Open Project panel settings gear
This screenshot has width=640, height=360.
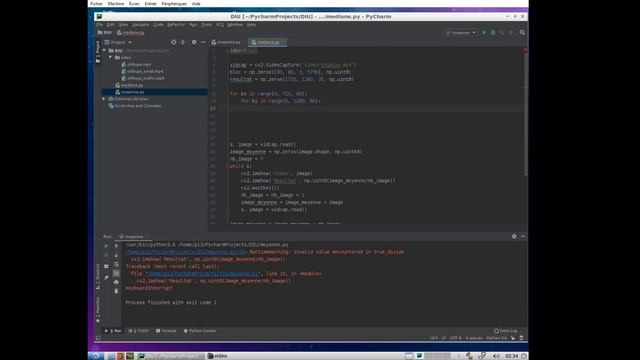[194, 42]
